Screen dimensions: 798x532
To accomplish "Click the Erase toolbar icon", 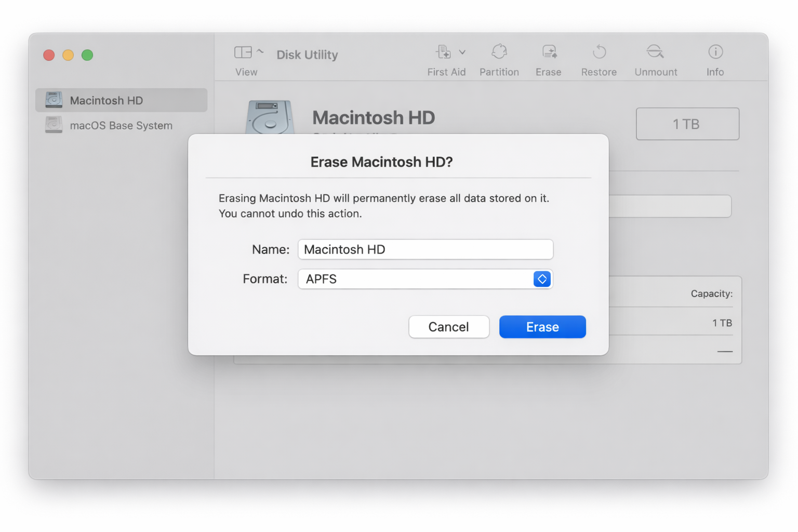I will coord(549,52).
